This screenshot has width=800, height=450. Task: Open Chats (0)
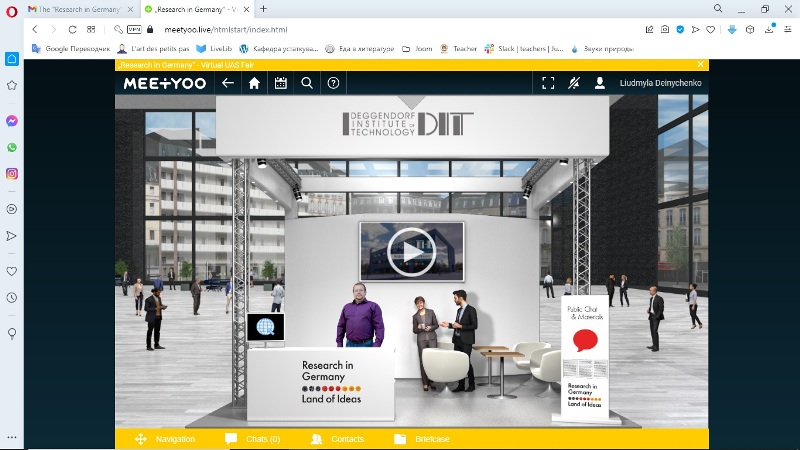[x=253, y=439]
